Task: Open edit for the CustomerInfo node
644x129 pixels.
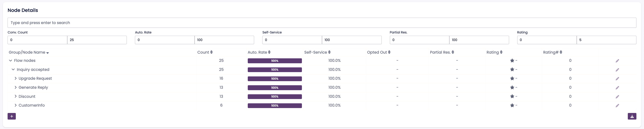Action: 617,106
